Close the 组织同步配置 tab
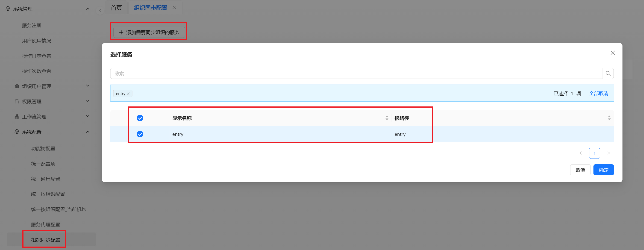This screenshot has width=644, height=250. tap(174, 8)
